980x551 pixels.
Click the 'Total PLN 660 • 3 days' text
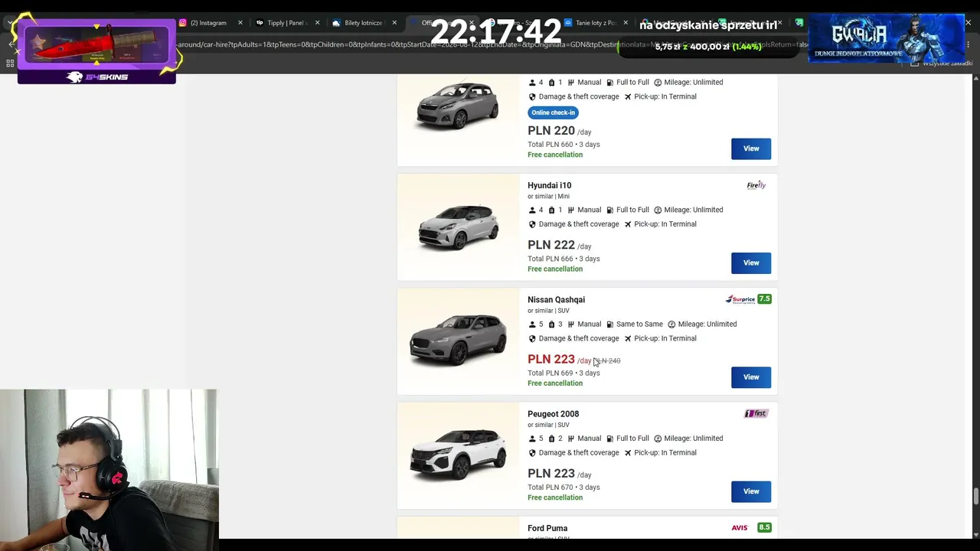[x=563, y=145]
